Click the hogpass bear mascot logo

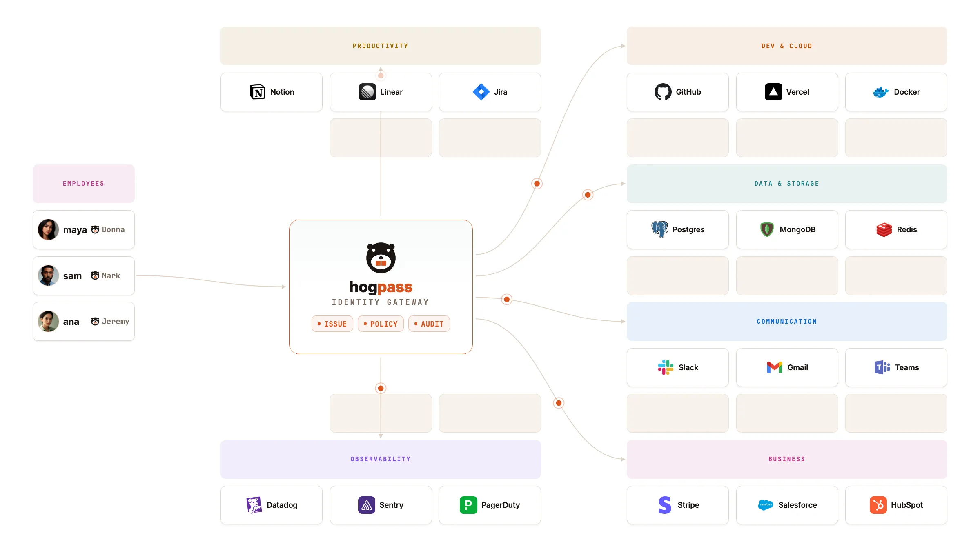click(381, 258)
